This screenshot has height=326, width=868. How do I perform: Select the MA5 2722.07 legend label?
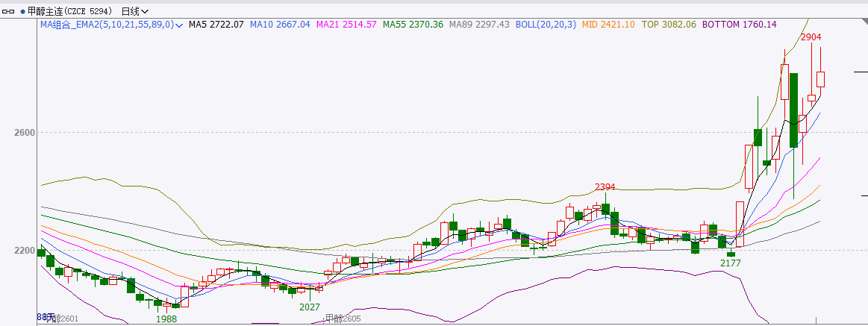pyautogui.click(x=216, y=25)
